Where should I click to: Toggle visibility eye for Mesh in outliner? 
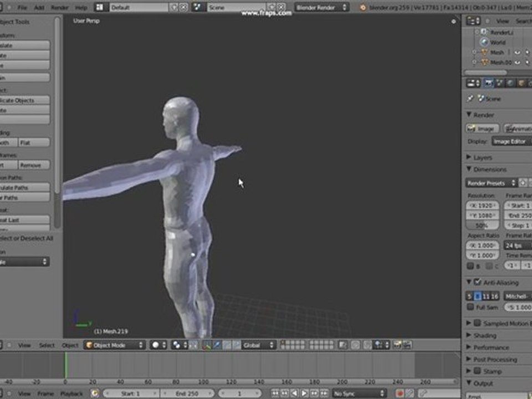[517, 52]
